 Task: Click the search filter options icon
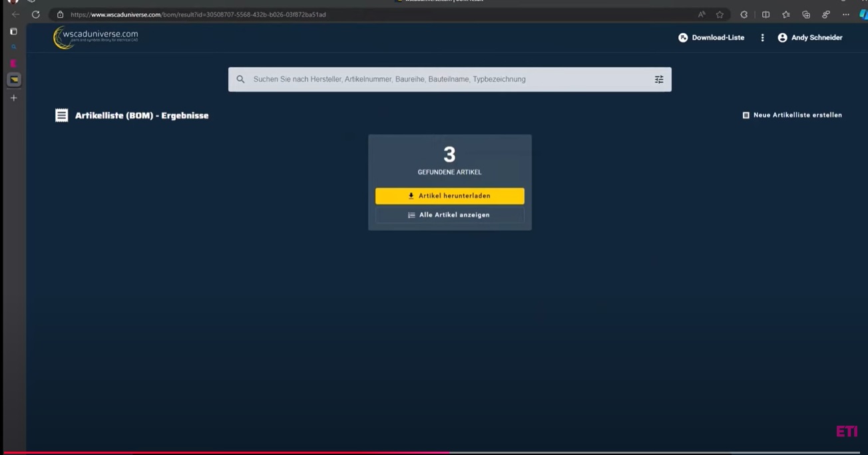point(658,80)
